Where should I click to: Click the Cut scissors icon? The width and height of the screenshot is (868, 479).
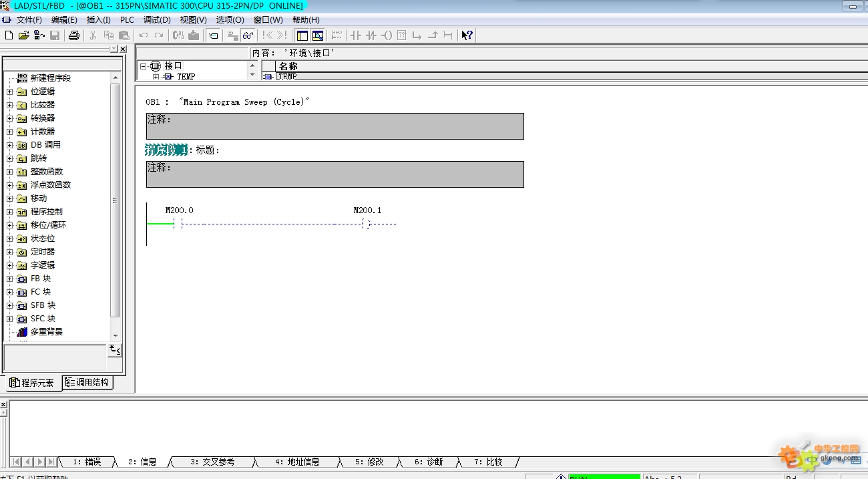coord(93,35)
